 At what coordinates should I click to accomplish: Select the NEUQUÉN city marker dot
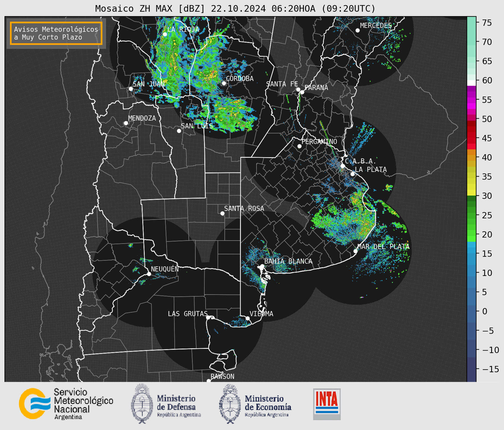point(149,274)
